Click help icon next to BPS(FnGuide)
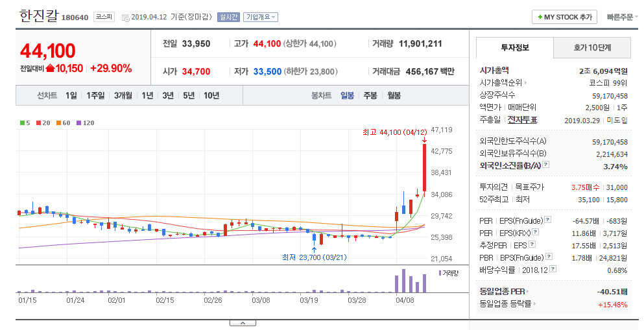This screenshot has width=644, height=330. coord(549,257)
